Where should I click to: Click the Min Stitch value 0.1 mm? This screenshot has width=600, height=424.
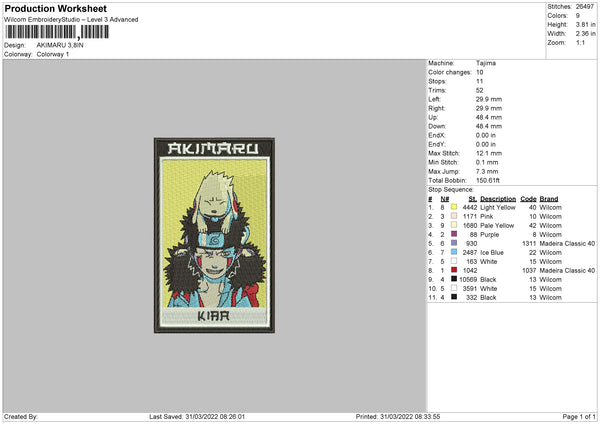(487, 162)
